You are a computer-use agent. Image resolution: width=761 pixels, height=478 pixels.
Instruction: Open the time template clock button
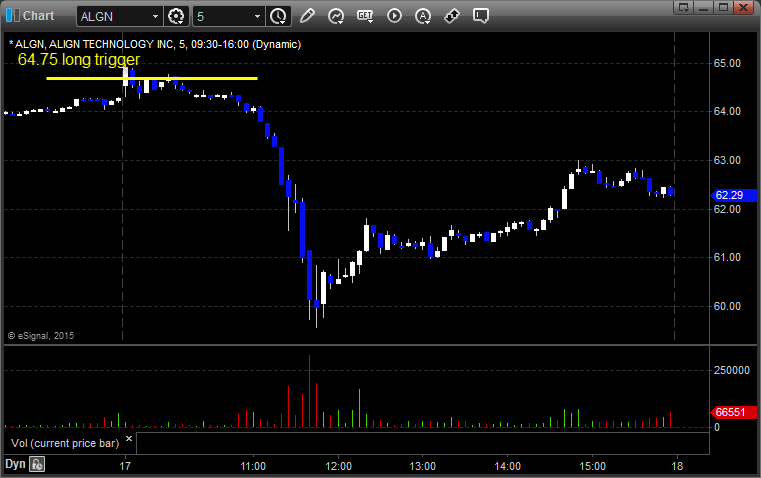coord(278,16)
